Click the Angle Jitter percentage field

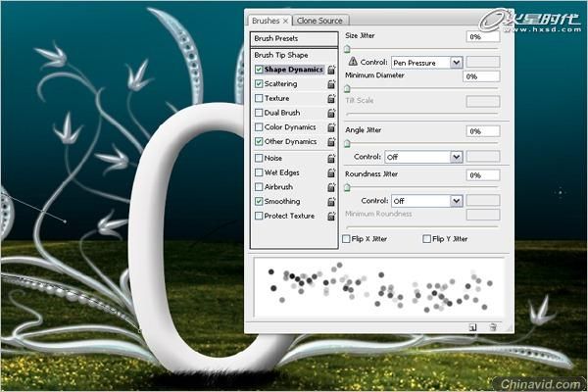tap(483, 131)
